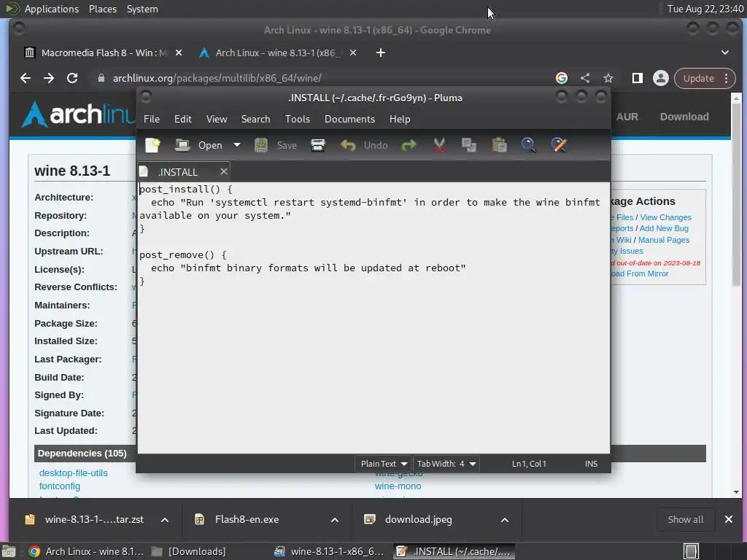Click the INS overwrite mode indicator
Viewport: 747px width, 560px height.
[x=591, y=464]
